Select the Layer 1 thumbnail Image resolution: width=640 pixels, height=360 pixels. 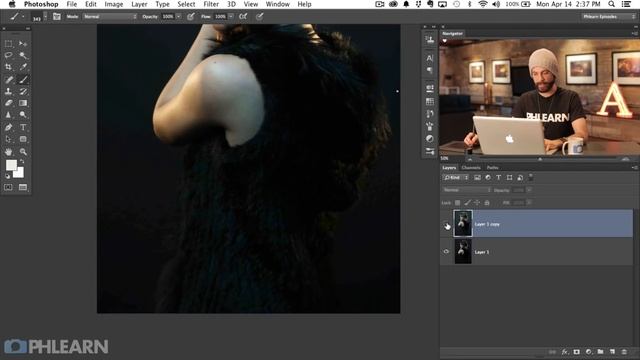[463, 252]
